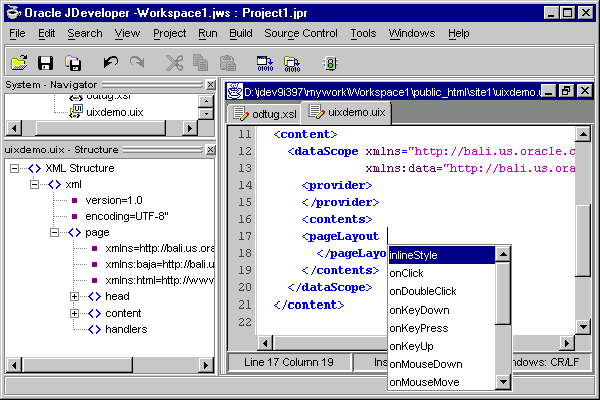
Task: Collapse the page node in Structure tree
Action: [54, 232]
